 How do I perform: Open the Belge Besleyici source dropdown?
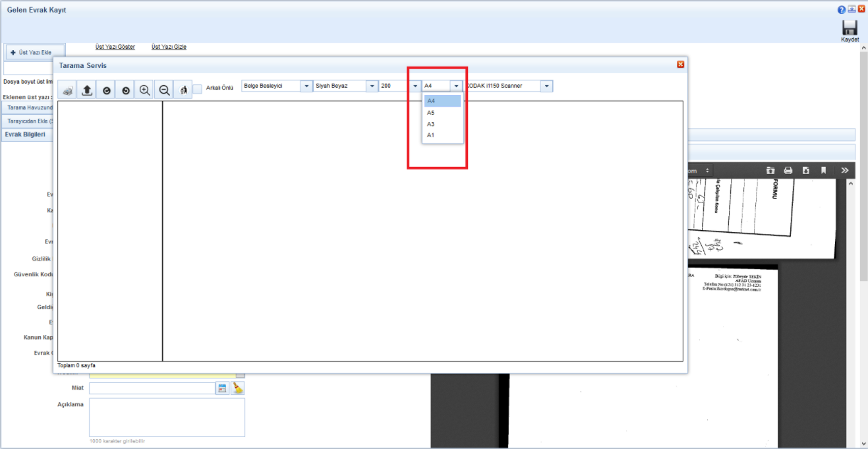point(306,86)
